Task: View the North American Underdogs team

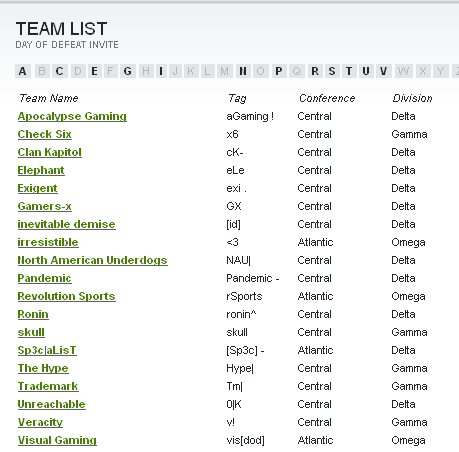Action: pyautogui.click(x=92, y=260)
